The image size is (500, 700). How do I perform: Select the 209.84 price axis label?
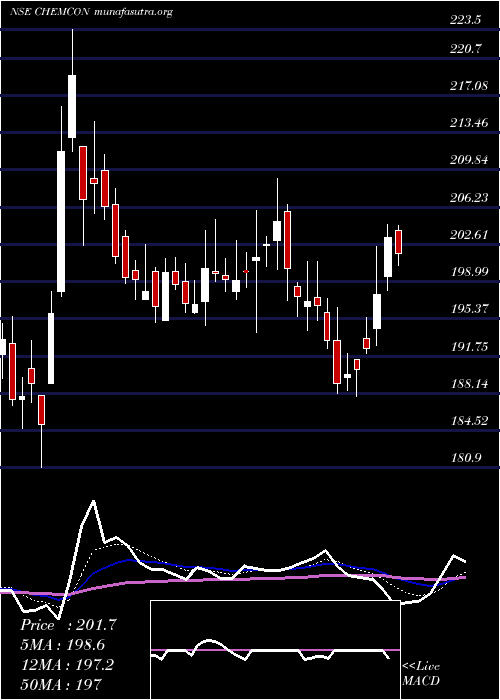tap(469, 160)
